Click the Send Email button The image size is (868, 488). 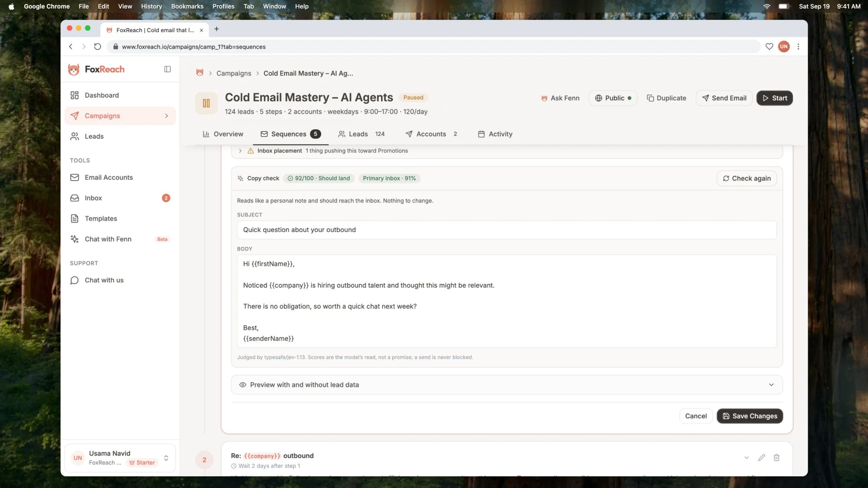click(x=724, y=98)
